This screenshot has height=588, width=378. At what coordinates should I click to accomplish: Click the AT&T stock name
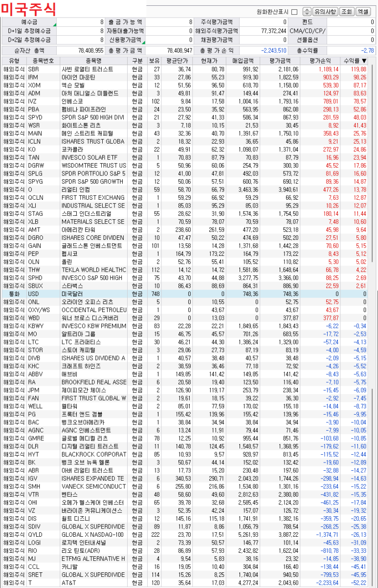click(69, 583)
